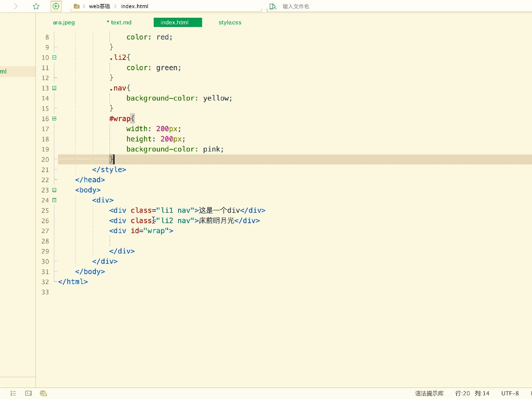Click the '</div>' tag on line 30
The height and width of the screenshot is (399, 532).
point(105,261)
